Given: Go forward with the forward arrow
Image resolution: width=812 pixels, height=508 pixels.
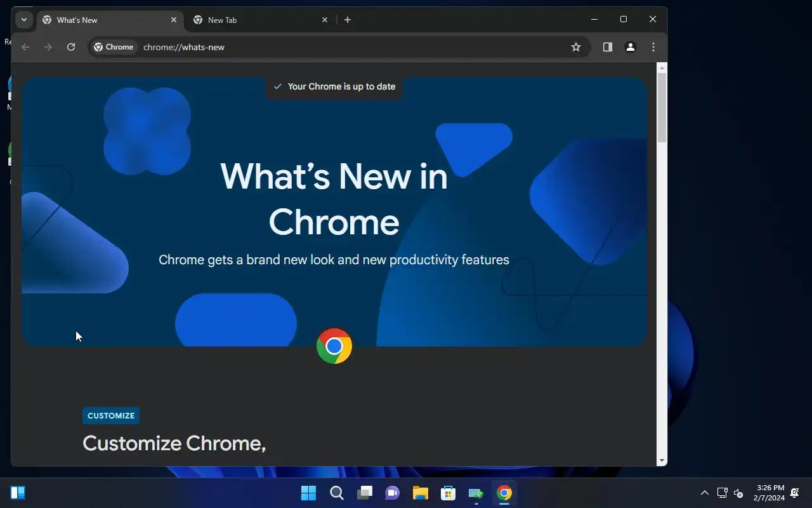Looking at the screenshot, I should (48, 47).
